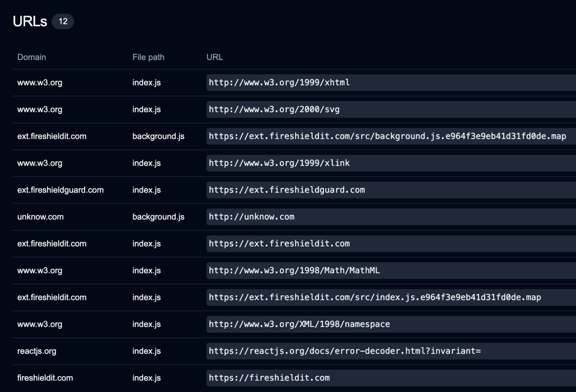
Task: Click the URLs count badge showing 12
Action: [x=63, y=22]
